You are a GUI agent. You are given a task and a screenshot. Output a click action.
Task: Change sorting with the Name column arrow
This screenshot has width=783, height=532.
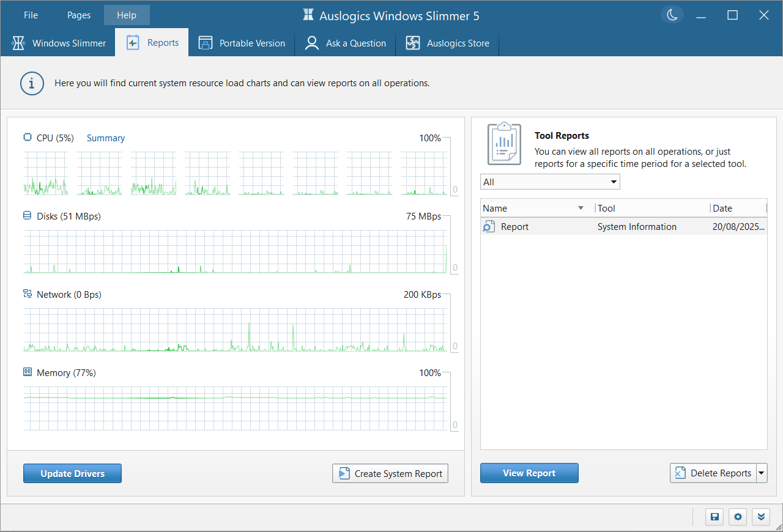(580, 208)
